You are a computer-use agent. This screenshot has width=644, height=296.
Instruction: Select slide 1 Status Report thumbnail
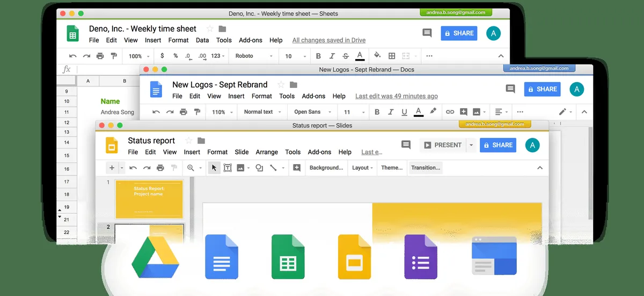pos(149,199)
